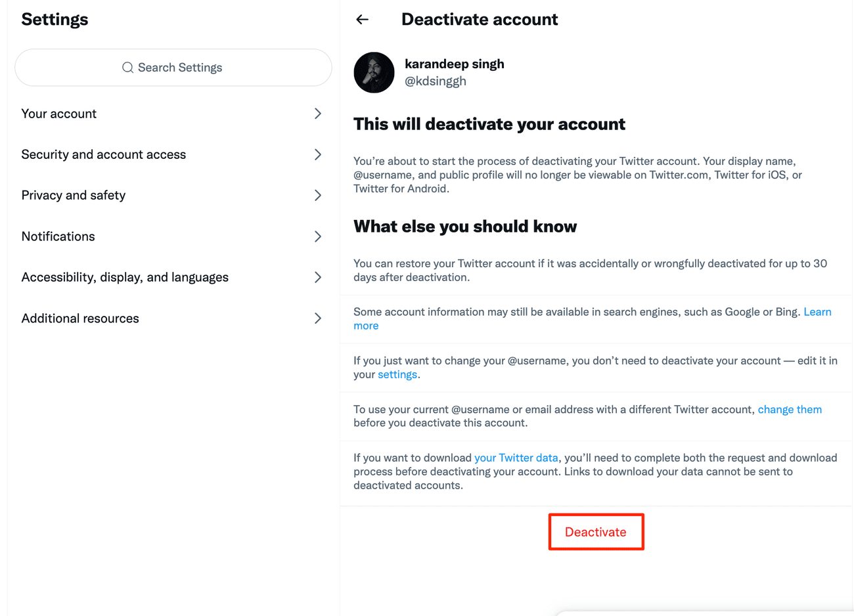Expand Security and account access chevron
This screenshot has height=616, width=854.
318,154
